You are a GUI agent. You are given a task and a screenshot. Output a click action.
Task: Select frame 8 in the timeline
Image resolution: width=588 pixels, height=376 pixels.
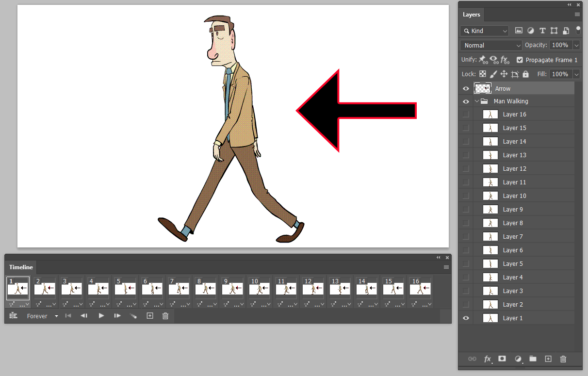click(205, 288)
